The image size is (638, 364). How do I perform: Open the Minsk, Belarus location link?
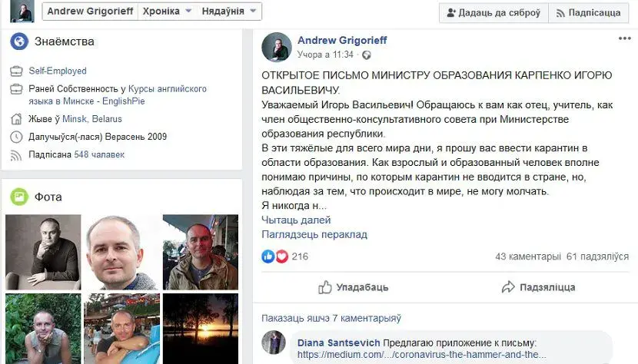(x=92, y=119)
